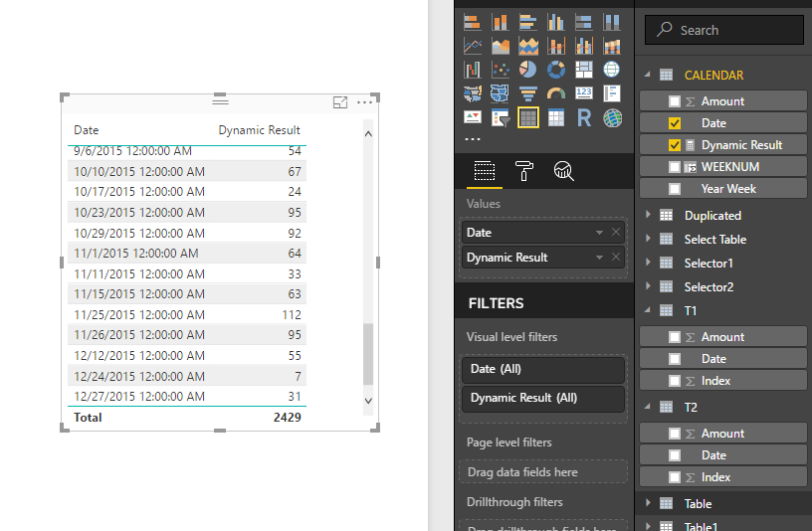Check Amount under CALENDAR table
812x531 pixels.
[675, 101]
